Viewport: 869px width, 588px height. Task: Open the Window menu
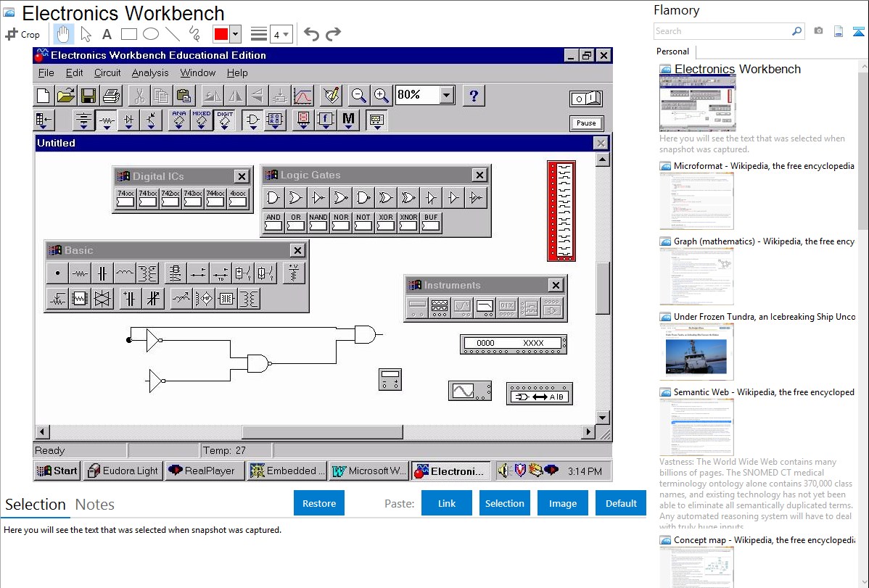(x=198, y=73)
